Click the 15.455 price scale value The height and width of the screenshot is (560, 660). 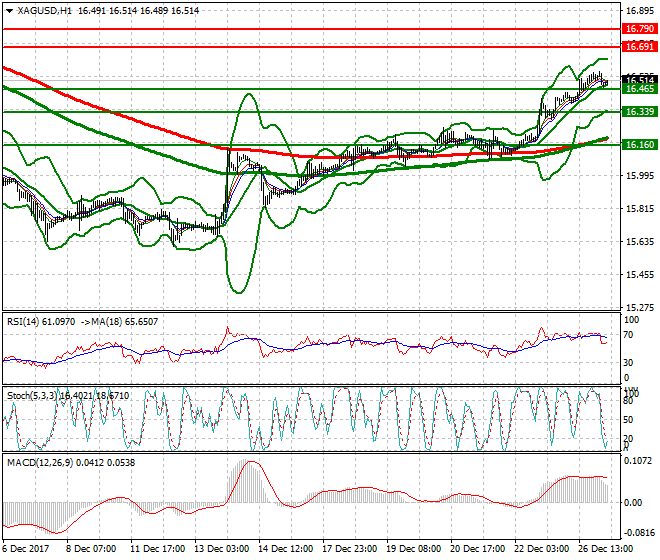[x=640, y=275]
